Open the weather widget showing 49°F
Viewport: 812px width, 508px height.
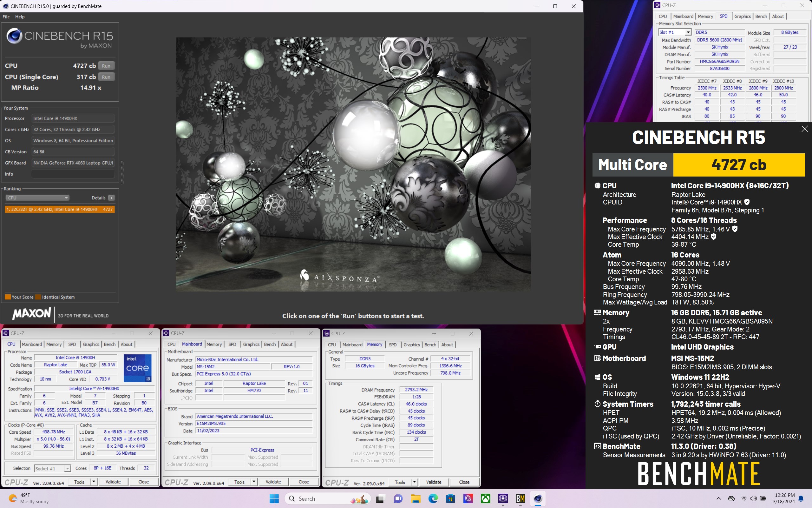pos(29,498)
